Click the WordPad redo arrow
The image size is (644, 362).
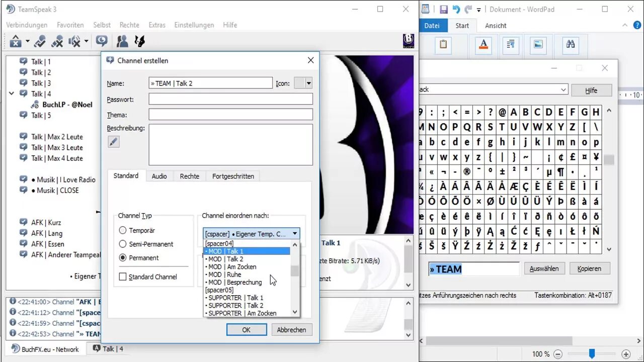click(x=468, y=9)
